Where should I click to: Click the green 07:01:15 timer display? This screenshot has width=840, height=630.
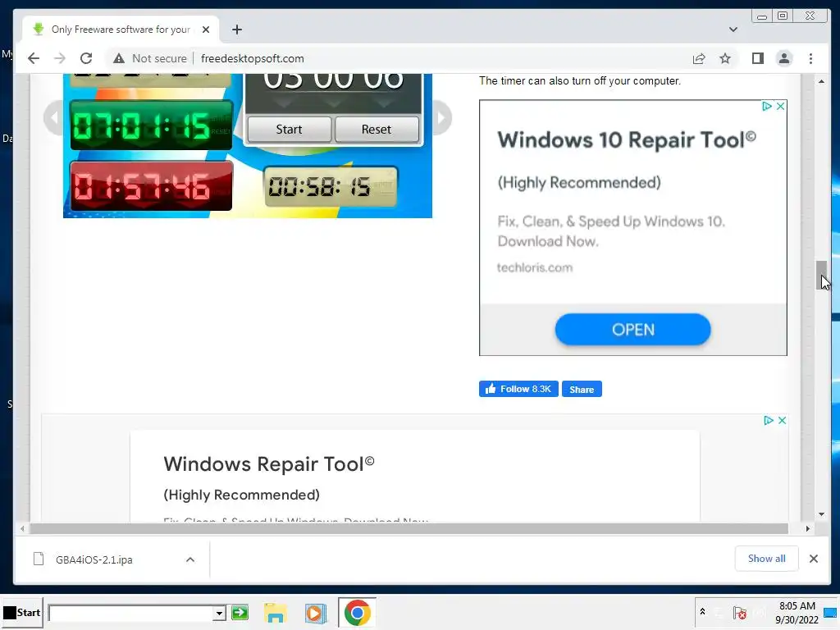pos(151,126)
